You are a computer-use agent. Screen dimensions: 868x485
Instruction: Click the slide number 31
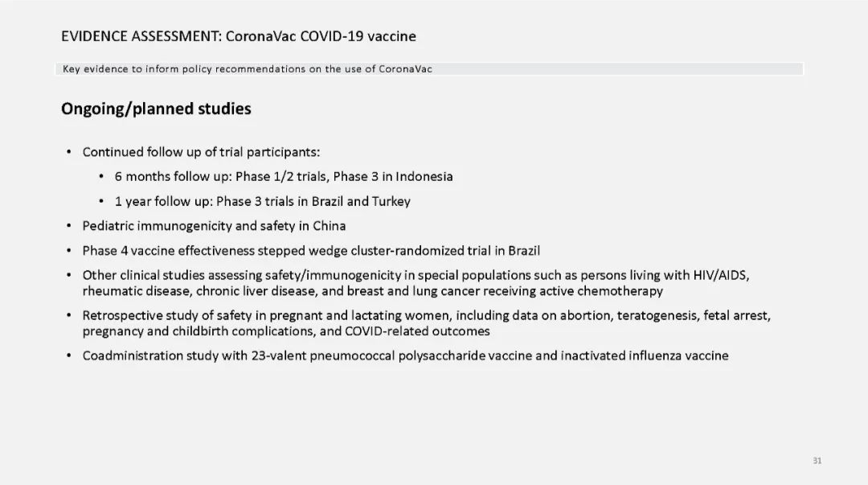[x=817, y=461]
